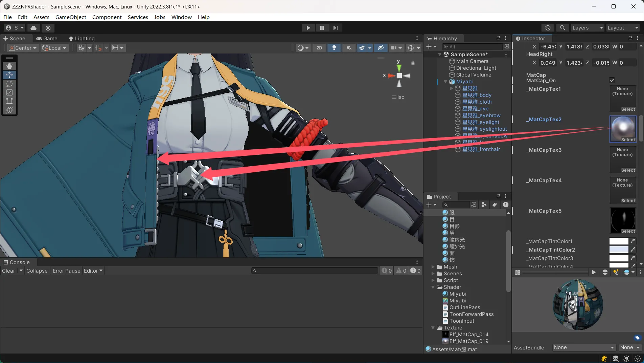Toggle 2D view mode
Image resolution: width=644 pixels, height=363 pixels.
coord(319,48)
